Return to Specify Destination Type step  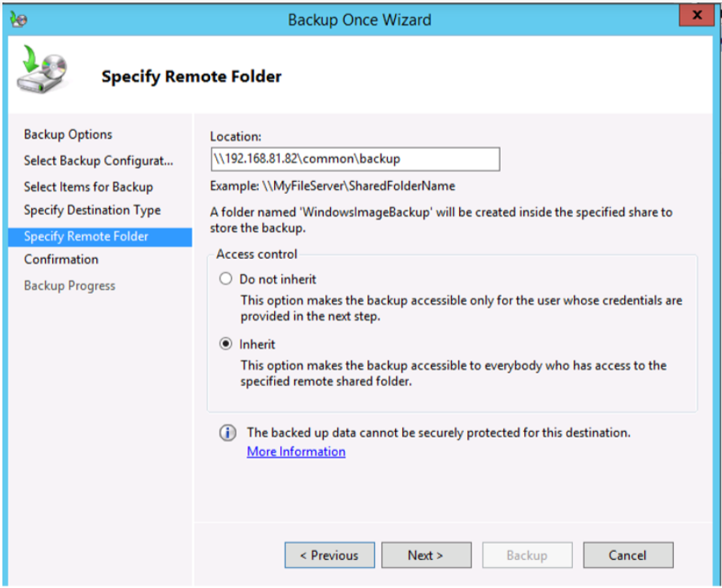92,210
